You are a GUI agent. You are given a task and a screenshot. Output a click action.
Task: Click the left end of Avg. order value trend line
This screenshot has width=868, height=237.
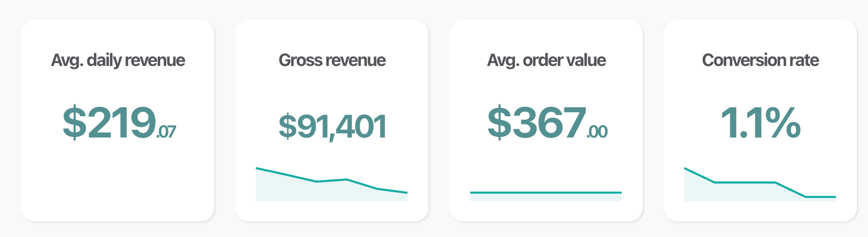pyautogui.click(x=472, y=192)
